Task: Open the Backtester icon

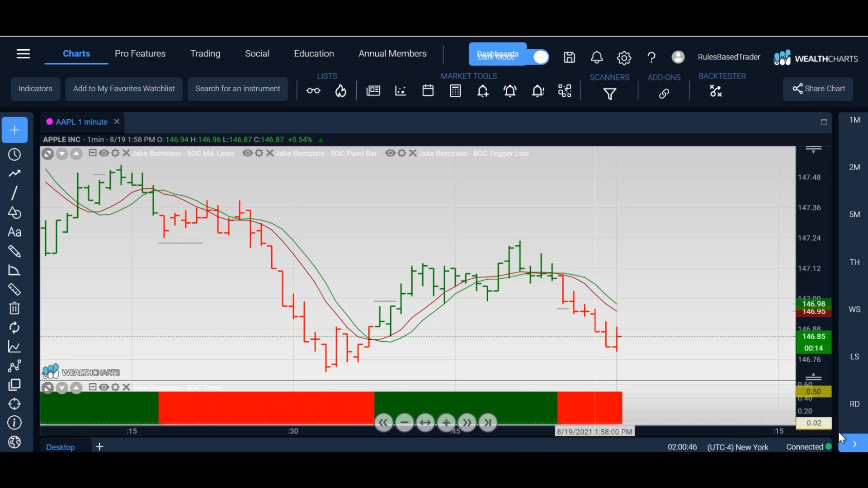Action: click(x=716, y=91)
